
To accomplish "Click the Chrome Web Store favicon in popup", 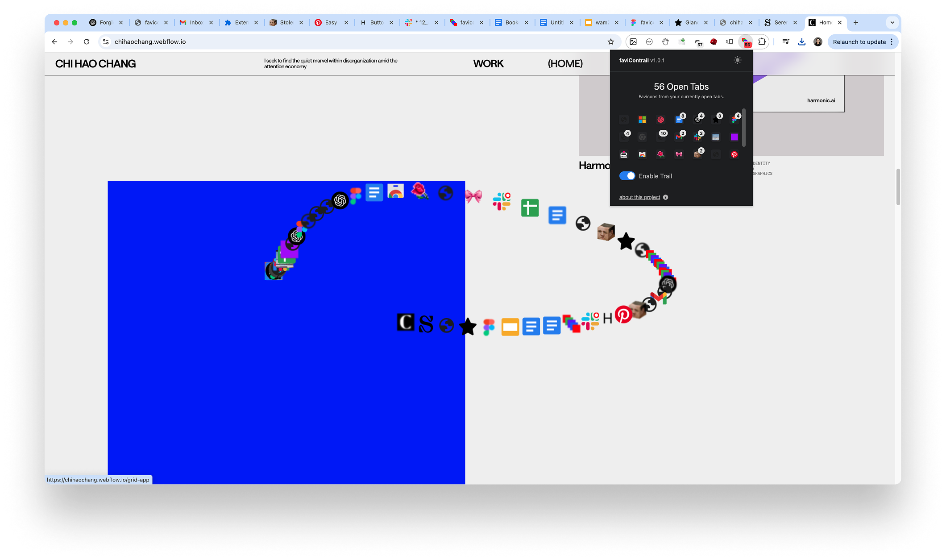I will [x=642, y=154].
